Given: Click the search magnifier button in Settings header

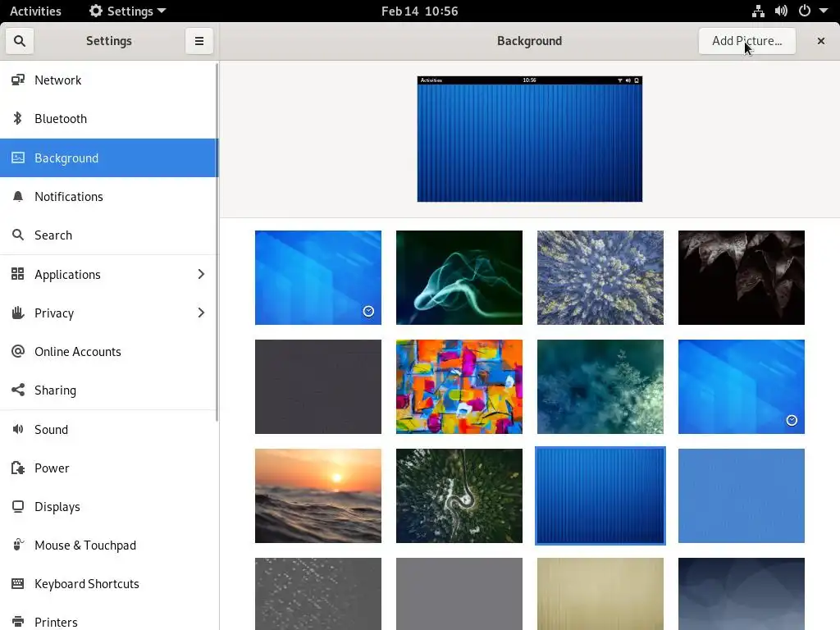Looking at the screenshot, I should pos(20,41).
